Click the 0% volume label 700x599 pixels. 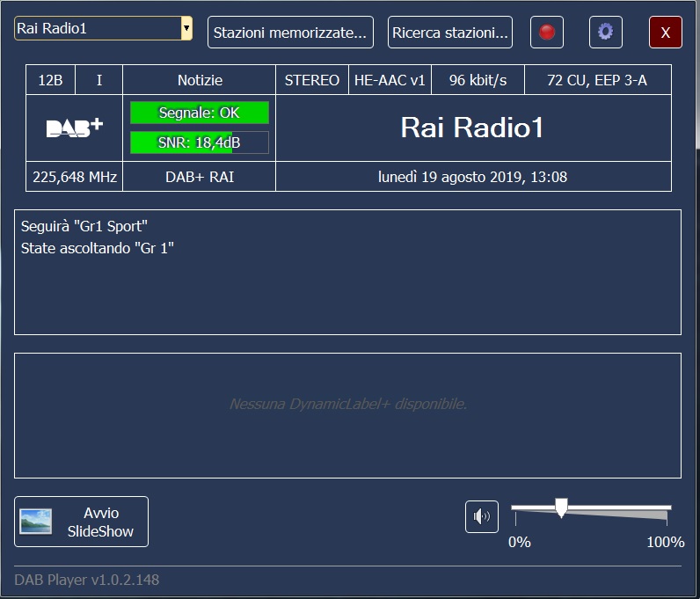(x=519, y=542)
